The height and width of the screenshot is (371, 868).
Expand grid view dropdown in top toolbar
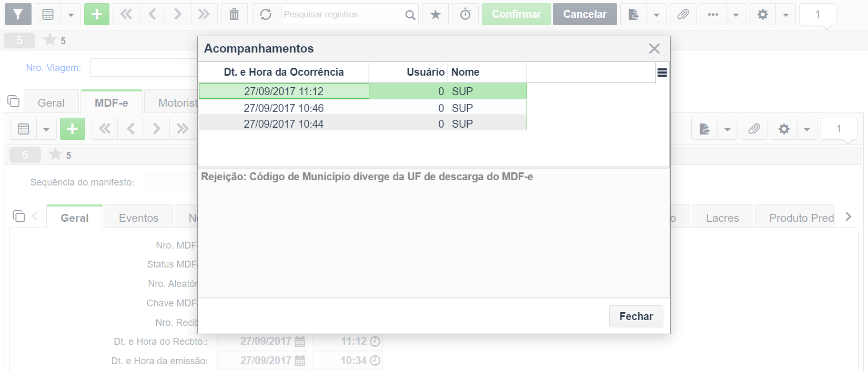click(x=70, y=14)
